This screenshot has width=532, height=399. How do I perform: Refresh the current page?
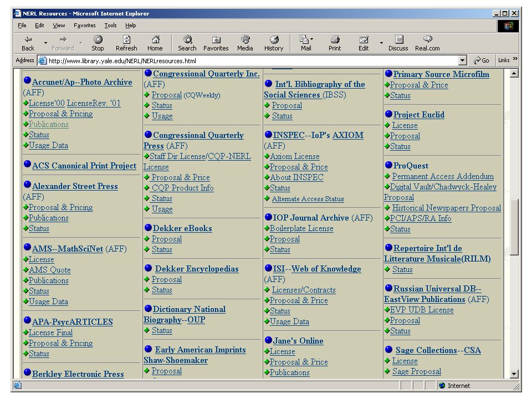pyautogui.click(x=126, y=43)
